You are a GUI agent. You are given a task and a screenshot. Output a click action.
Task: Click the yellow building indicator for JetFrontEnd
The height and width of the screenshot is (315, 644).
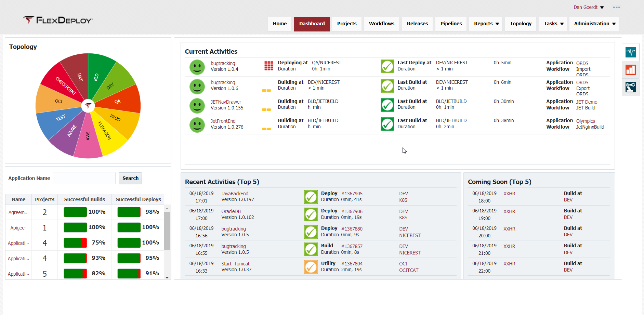coord(266,129)
